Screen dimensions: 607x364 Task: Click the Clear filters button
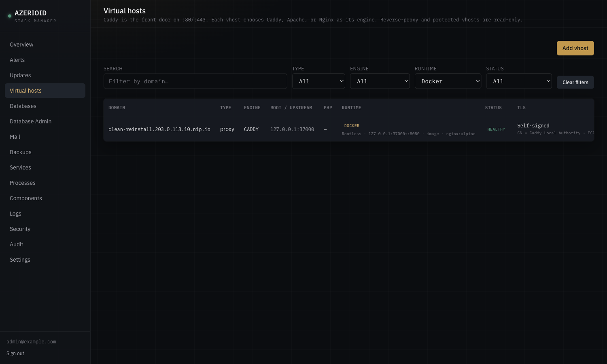point(575,82)
